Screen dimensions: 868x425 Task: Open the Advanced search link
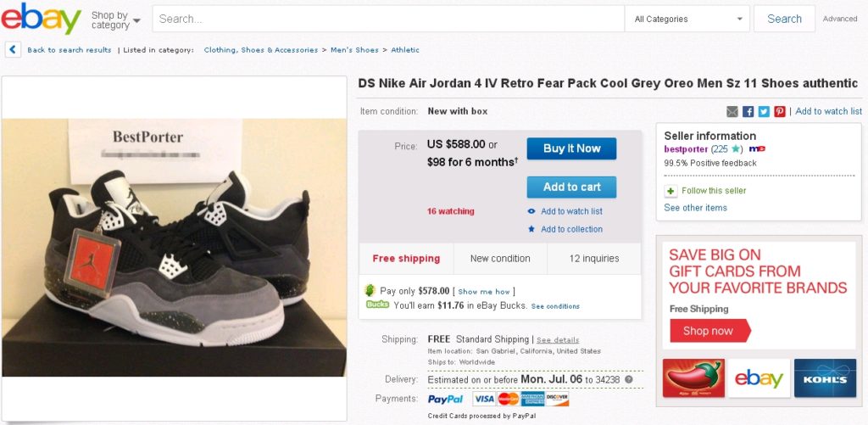pos(840,19)
